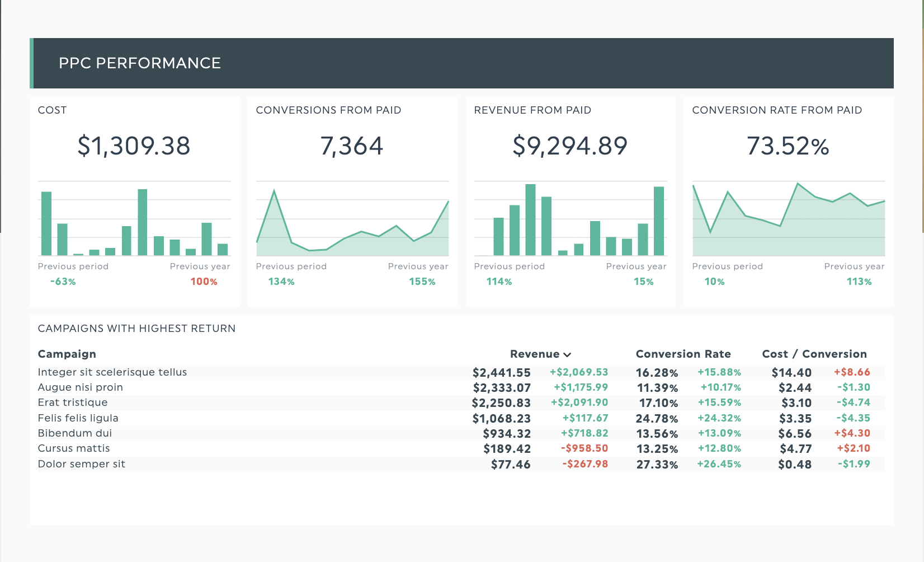Click the 10% previous period rate value
This screenshot has width=924, height=562.
(x=714, y=282)
